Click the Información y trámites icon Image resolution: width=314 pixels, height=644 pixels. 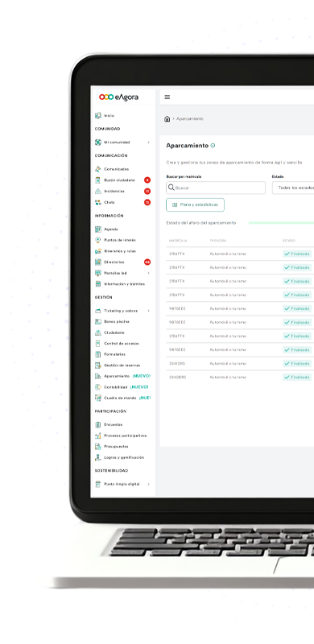coord(97,284)
